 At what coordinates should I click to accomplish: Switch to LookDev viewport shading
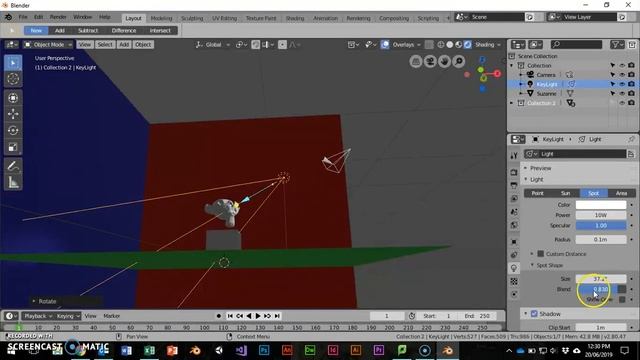pyautogui.click(x=459, y=44)
